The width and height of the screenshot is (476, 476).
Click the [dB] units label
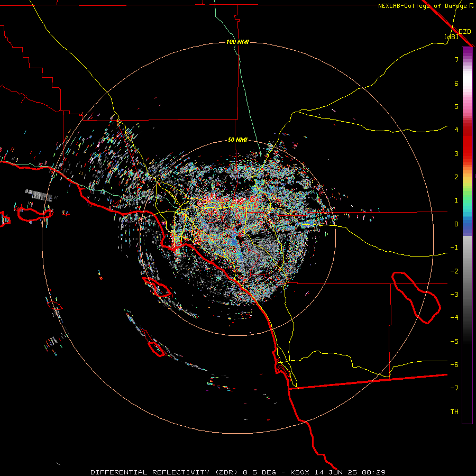[452, 36]
